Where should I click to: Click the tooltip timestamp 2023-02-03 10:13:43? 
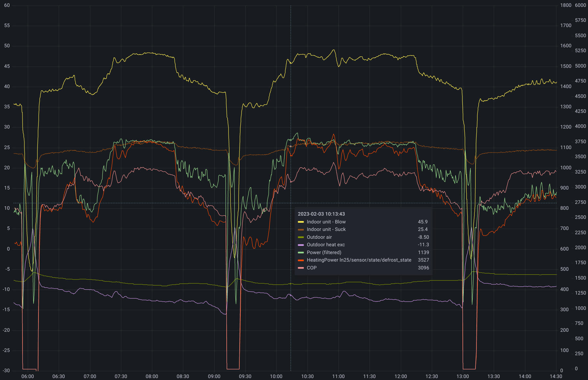321,214
